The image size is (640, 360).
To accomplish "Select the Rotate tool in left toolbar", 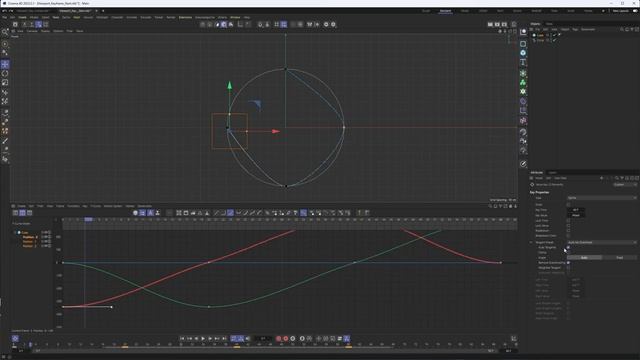I will coord(5,73).
